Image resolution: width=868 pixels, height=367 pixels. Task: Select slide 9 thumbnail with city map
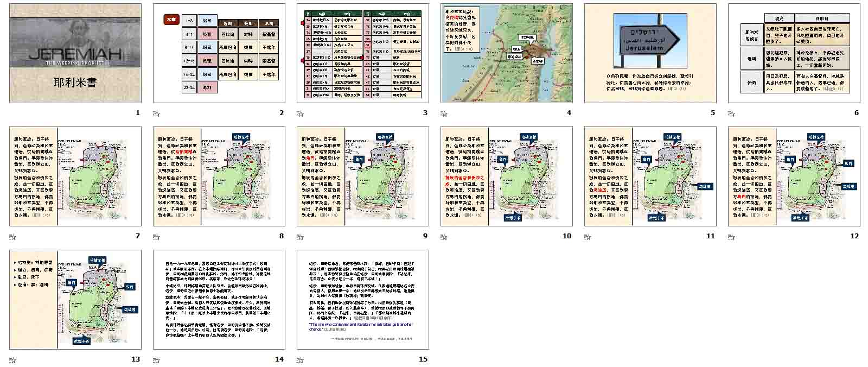363,176
